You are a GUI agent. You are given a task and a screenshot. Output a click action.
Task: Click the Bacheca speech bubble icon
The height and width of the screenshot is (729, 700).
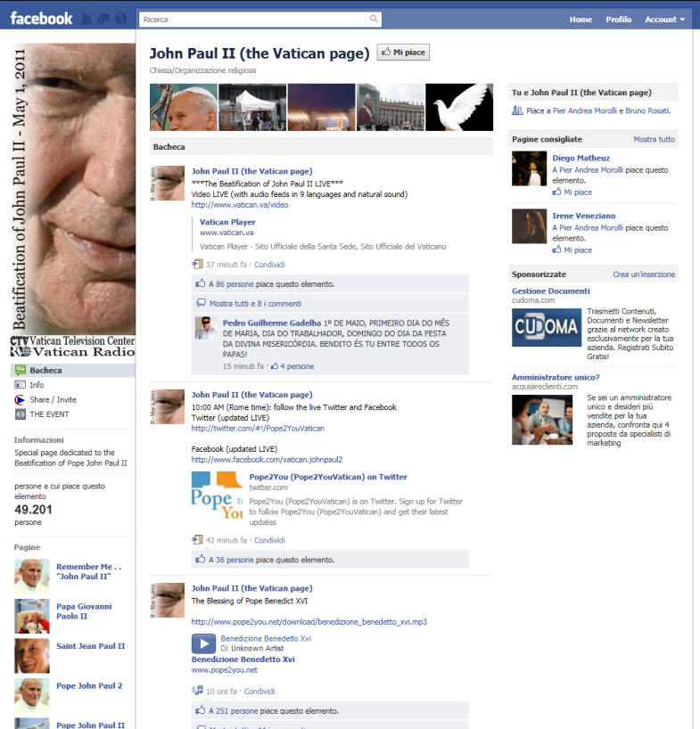click(x=20, y=370)
